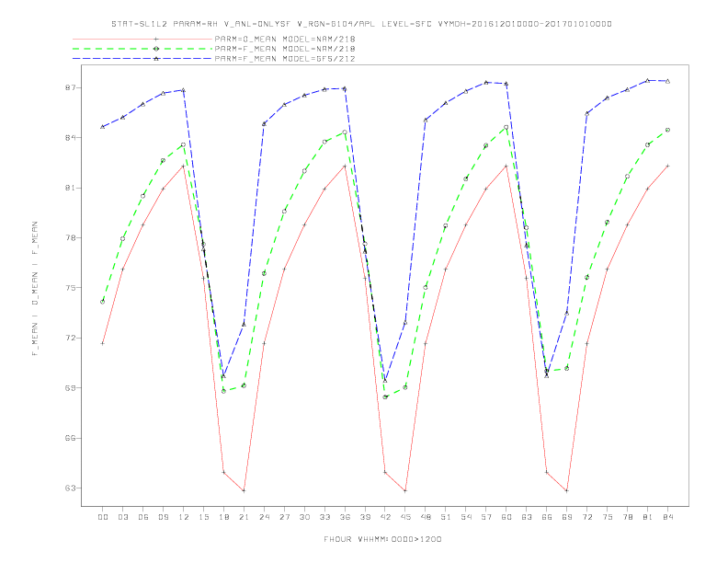Click x-axis hour label 54
The width and height of the screenshot is (728, 563).
[466, 517]
